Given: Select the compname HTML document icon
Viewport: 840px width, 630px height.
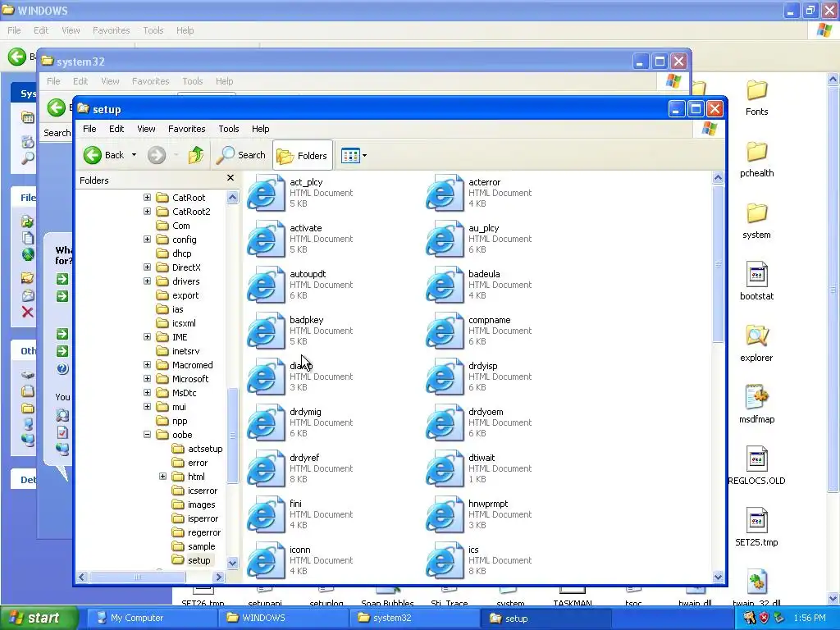Looking at the screenshot, I should (x=445, y=331).
